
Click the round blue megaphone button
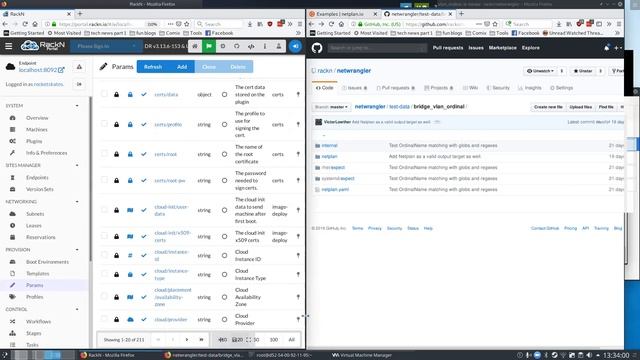coord(295,46)
